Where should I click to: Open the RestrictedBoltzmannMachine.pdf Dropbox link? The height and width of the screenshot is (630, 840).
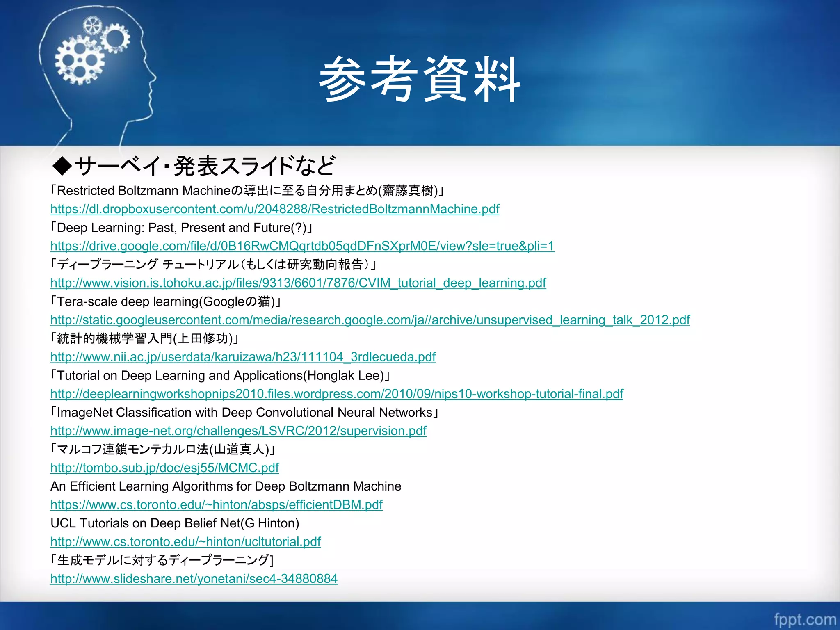tap(275, 209)
